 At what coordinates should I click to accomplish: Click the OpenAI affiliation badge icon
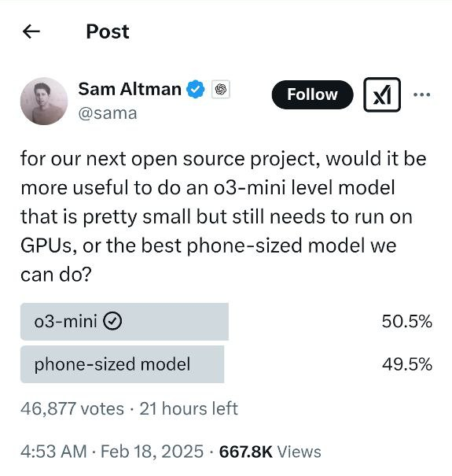coord(221,89)
